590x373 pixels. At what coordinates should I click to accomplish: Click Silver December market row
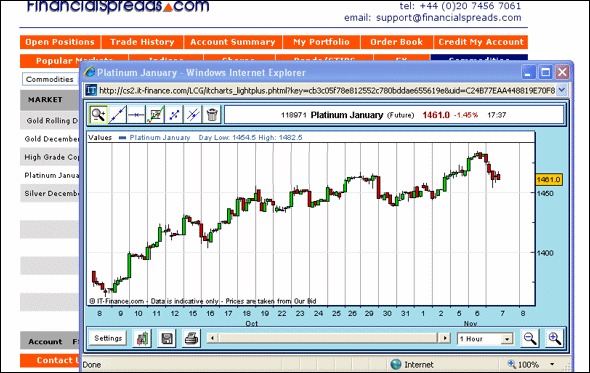(50, 193)
